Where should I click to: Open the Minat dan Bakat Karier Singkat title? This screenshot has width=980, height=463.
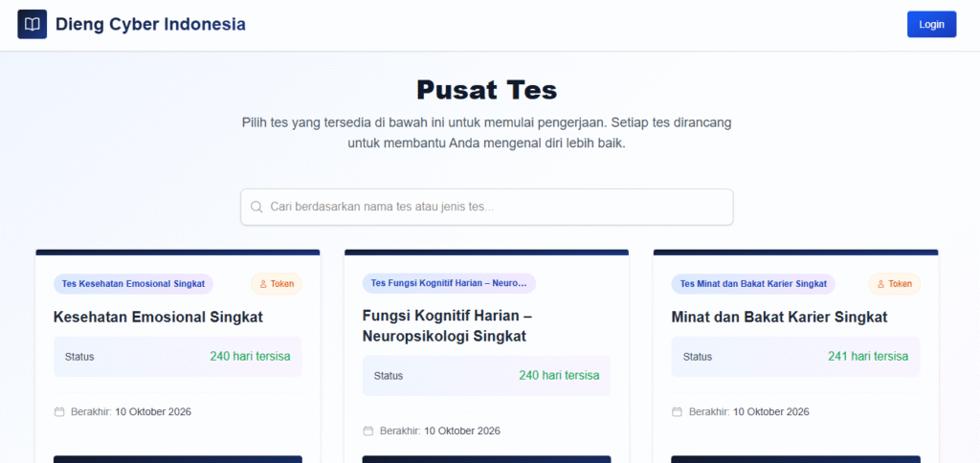[x=779, y=317]
